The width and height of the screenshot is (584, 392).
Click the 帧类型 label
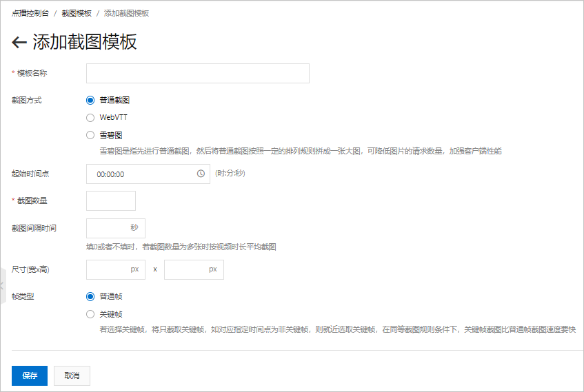click(23, 297)
